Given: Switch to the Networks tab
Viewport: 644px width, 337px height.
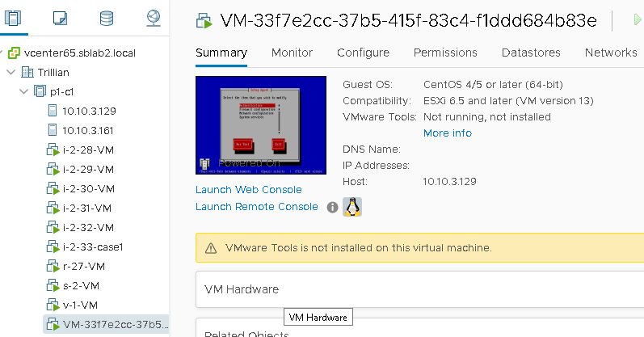Looking at the screenshot, I should (611, 53).
